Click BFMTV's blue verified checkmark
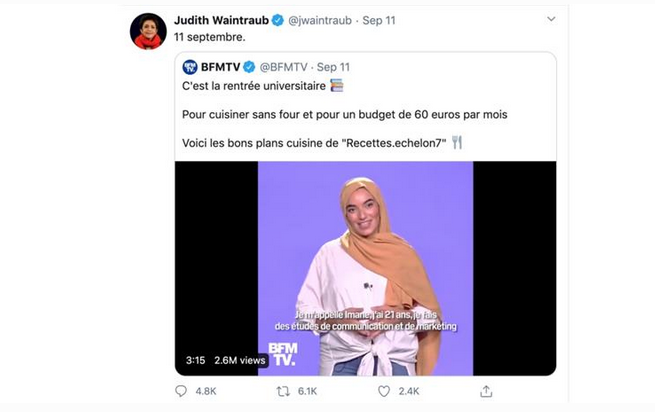Image resolution: width=655 pixels, height=412 pixels. pyautogui.click(x=249, y=67)
